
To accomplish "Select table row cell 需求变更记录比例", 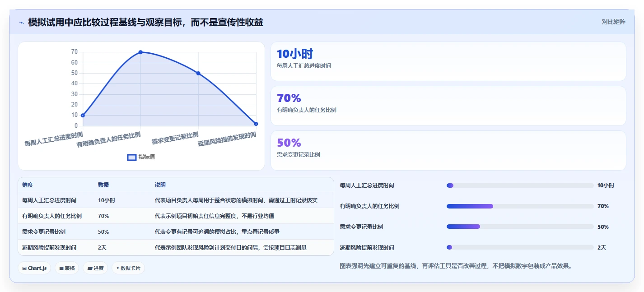I will [x=44, y=232].
